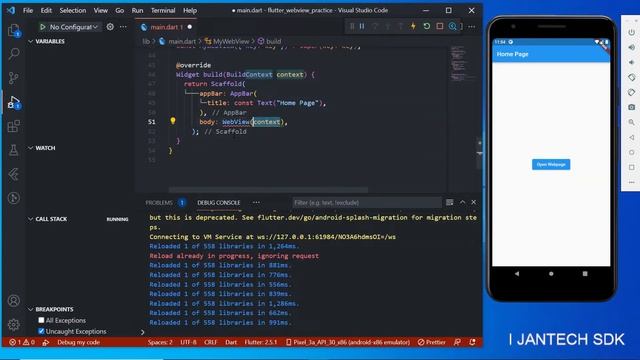Open the View menu
Screen dimensions: 640x360
[x=100, y=10]
